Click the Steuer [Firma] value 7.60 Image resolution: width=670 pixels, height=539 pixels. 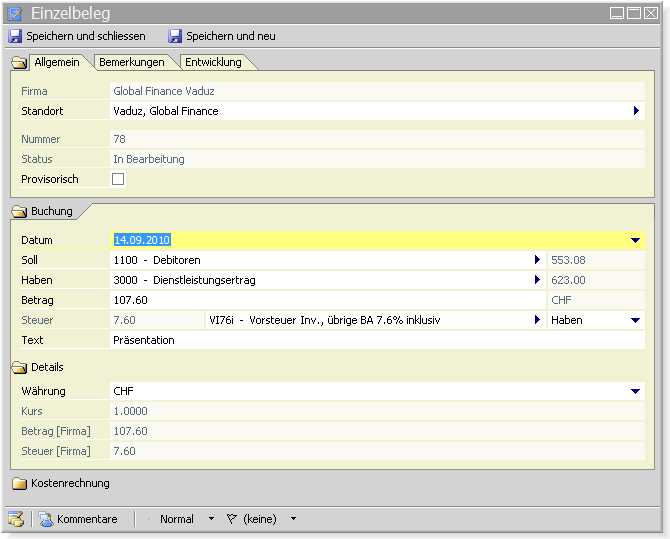377,451
